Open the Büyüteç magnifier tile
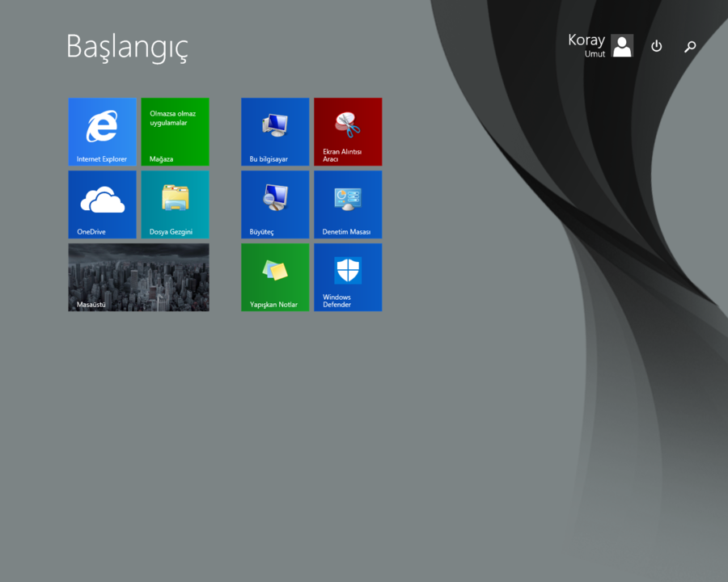728x582 pixels. [275, 205]
